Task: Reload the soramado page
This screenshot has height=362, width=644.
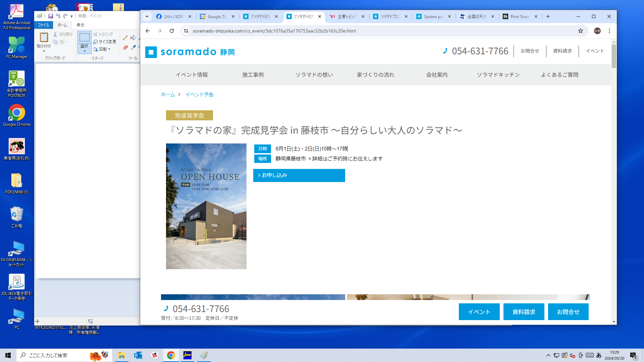Action: pos(172,31)
